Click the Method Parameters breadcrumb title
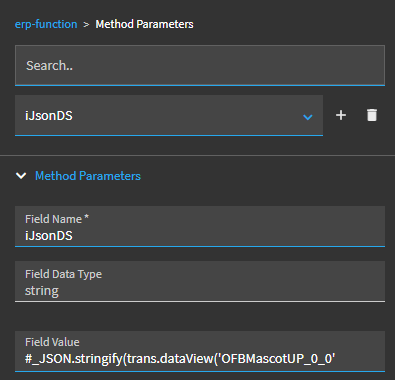 144,24
